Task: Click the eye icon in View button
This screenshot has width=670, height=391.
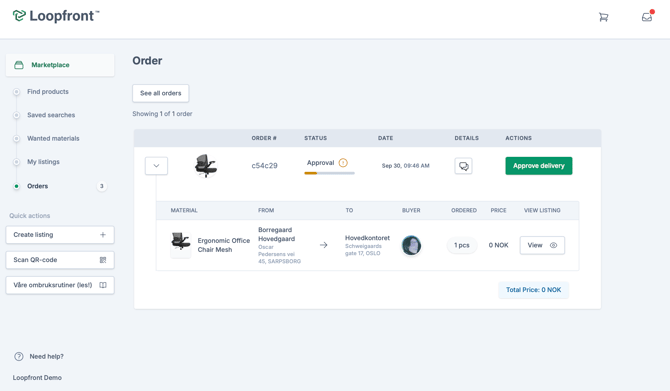Action: tap(553, 245)
